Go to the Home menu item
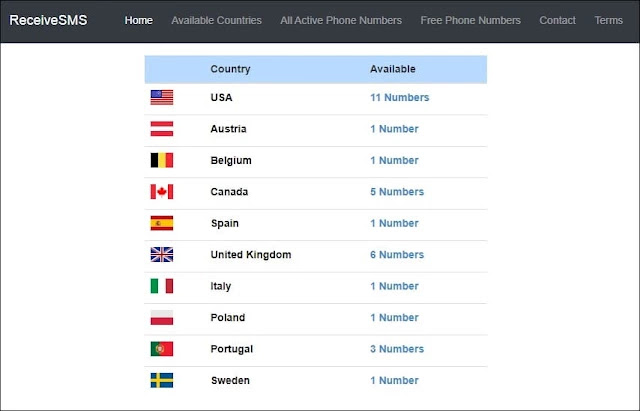 tap(139, 20)
